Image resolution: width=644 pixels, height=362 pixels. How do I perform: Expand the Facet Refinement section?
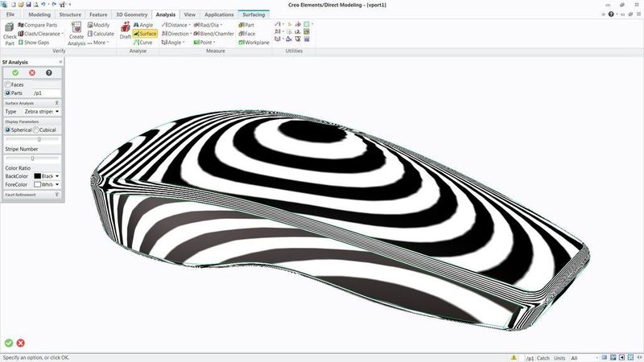(56, 195)
